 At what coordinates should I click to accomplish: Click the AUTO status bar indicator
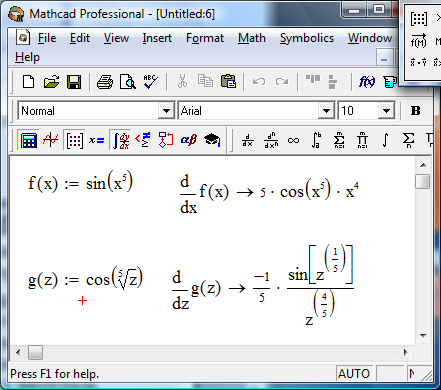354,373
